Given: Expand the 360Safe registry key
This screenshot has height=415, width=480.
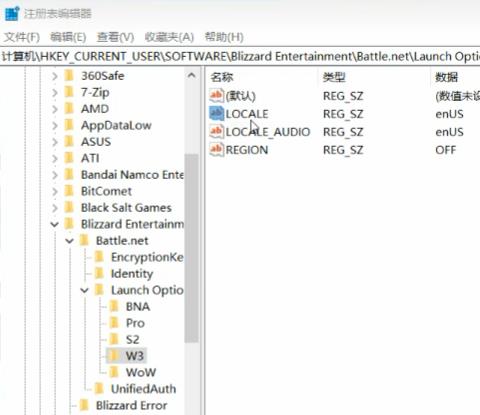Looking at the screenshot, I should click(55, 76).
